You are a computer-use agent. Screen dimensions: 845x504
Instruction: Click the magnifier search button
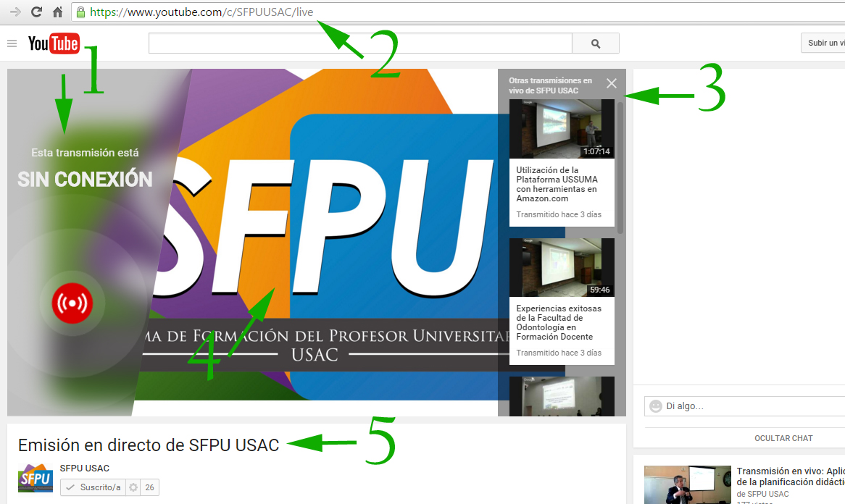point(596,43)
